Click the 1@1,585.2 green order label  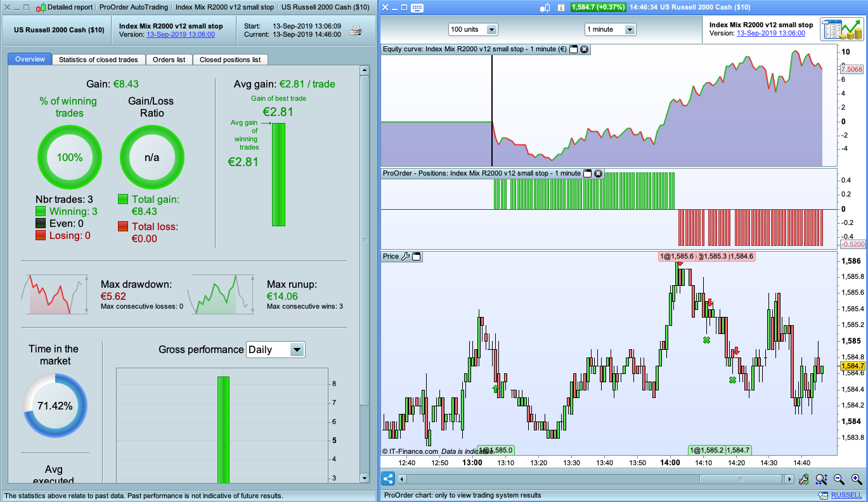click(706, 450)
